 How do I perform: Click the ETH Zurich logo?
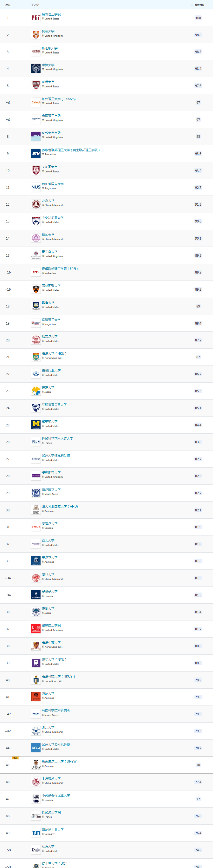click(36, 153)
